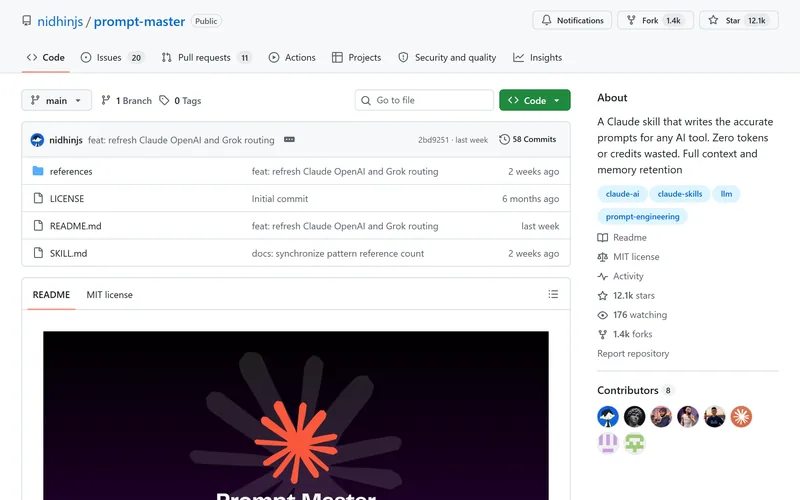Click nidhinjs avatar in commit row
800x500 pixels.
pos(37,140)
